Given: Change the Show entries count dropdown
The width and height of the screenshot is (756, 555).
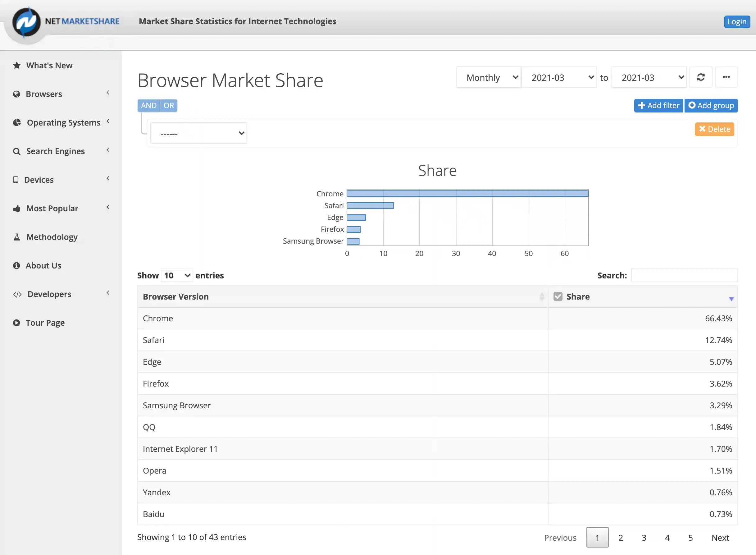Looking at the screenshot, I should pos(177,276).
